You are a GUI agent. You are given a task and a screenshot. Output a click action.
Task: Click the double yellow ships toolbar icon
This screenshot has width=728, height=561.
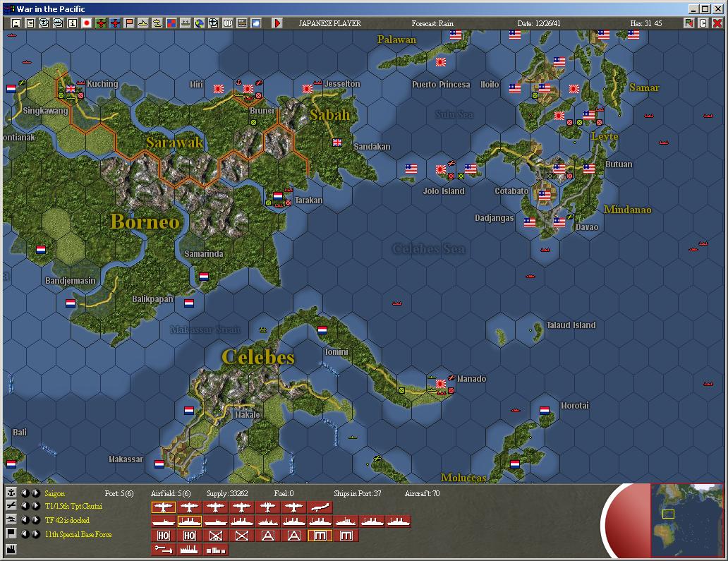pyautogui.click(x=157, y=23)
